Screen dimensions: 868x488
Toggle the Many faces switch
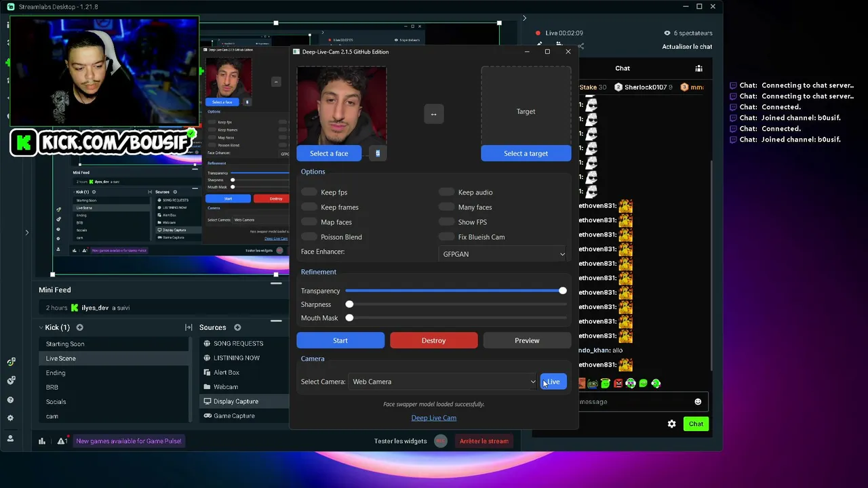446,207
